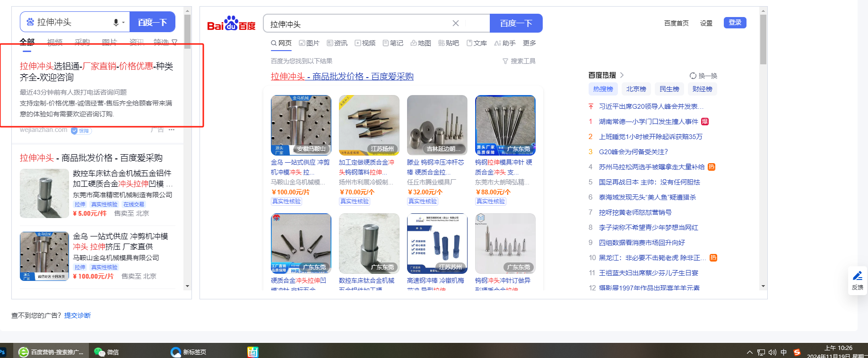This screenshot has height=358, width=868.
Task: Show hidden system tray icons
Action: 750,352
